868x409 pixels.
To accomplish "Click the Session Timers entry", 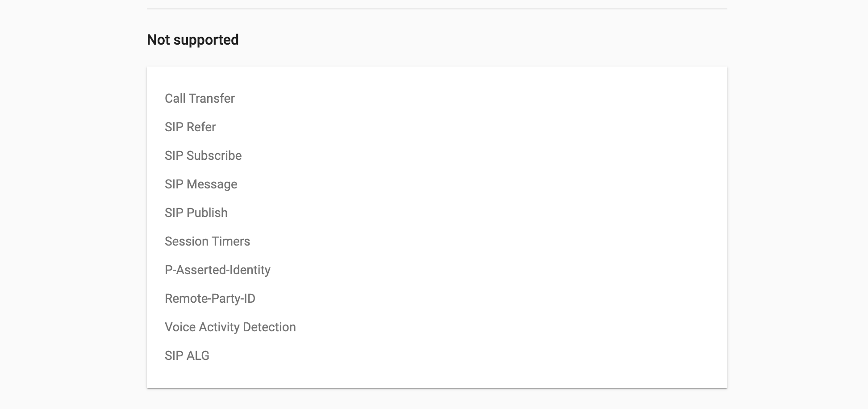I will (x=207, y=241).
